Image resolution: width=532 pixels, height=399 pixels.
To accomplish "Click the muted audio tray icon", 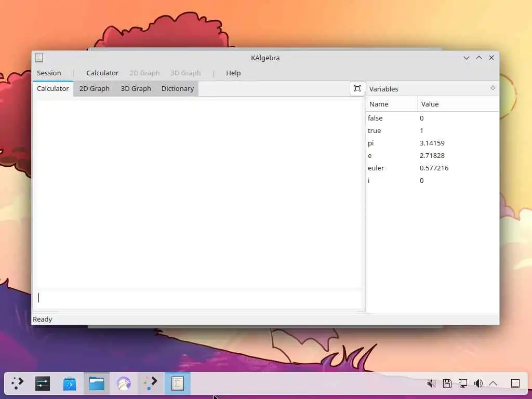I will [431, 383].
